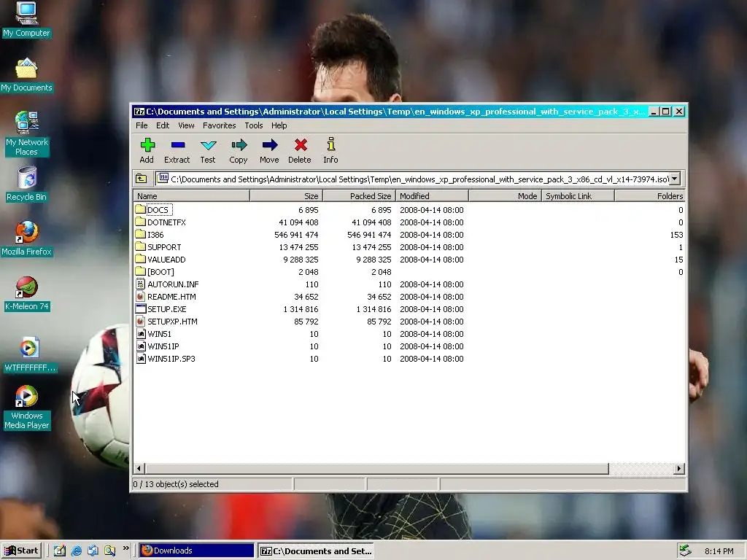Sort by the Folders column header

(650, 195)
